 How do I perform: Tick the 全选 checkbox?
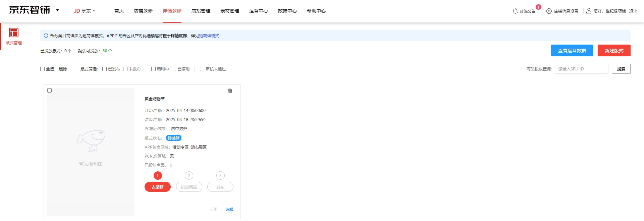click(x=43, y=69)
